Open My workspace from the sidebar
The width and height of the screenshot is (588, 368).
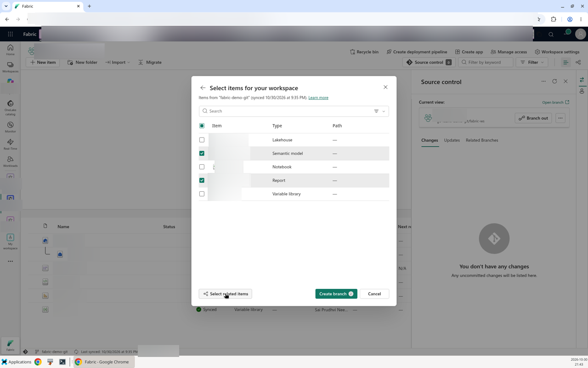tap(10, 242)
